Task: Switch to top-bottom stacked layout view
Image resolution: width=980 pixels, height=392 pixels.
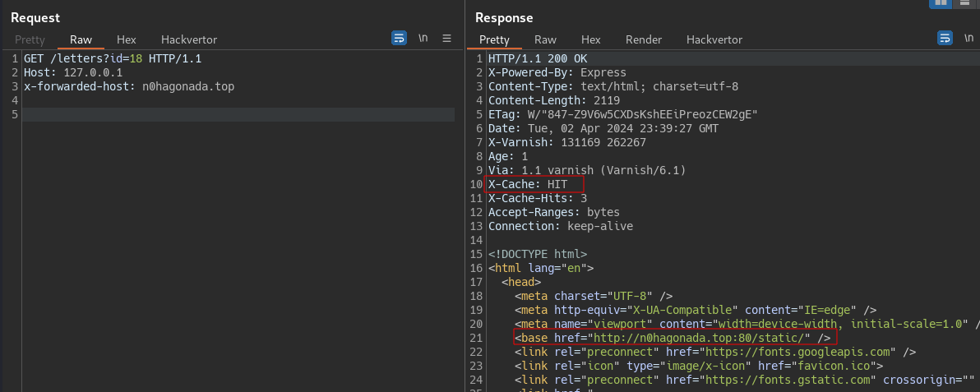Action: (x=964, y=3)
